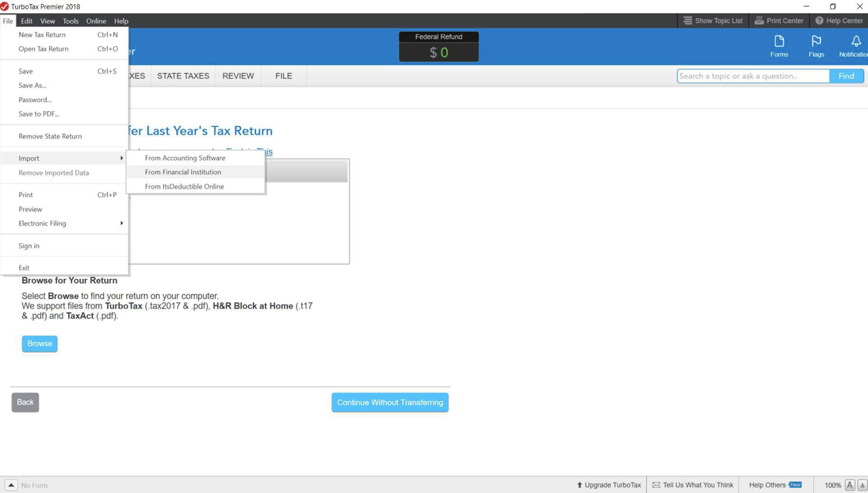Open the Online menu
This screenshot has width=868, height=493.
coord(96,21)
